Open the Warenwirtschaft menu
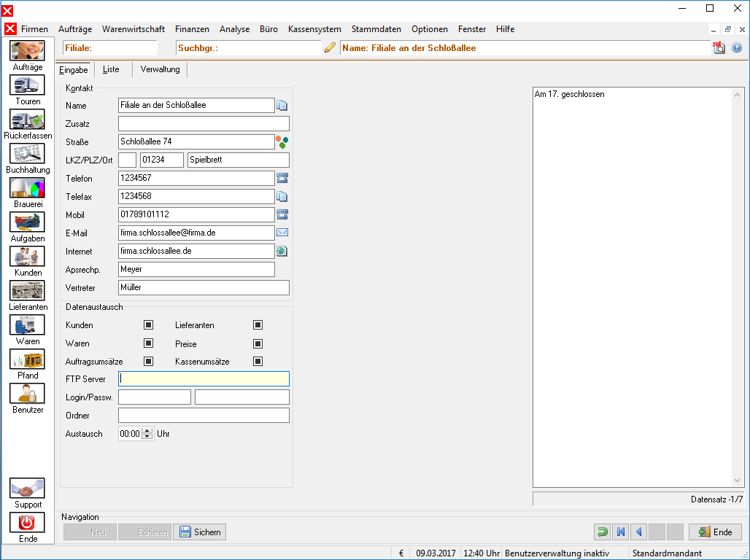Screen dimensions: 750x560 [134, 29]
